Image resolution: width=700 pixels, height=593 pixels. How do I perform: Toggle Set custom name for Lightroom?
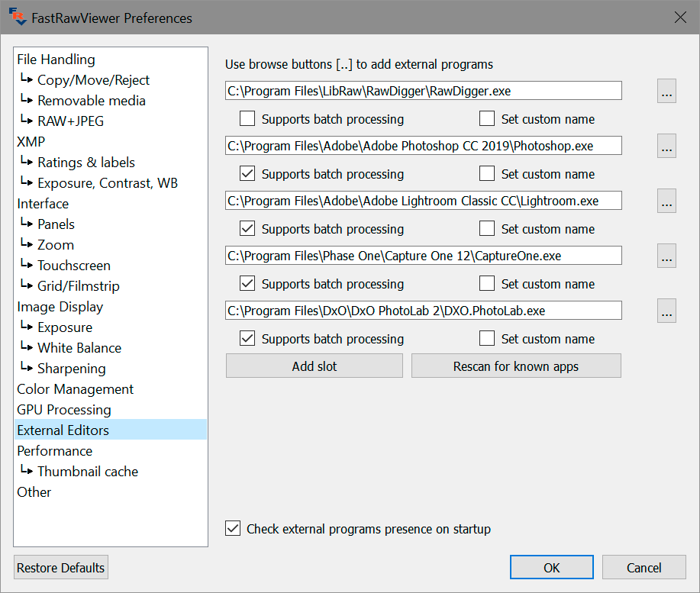click(x=487, y=229)
